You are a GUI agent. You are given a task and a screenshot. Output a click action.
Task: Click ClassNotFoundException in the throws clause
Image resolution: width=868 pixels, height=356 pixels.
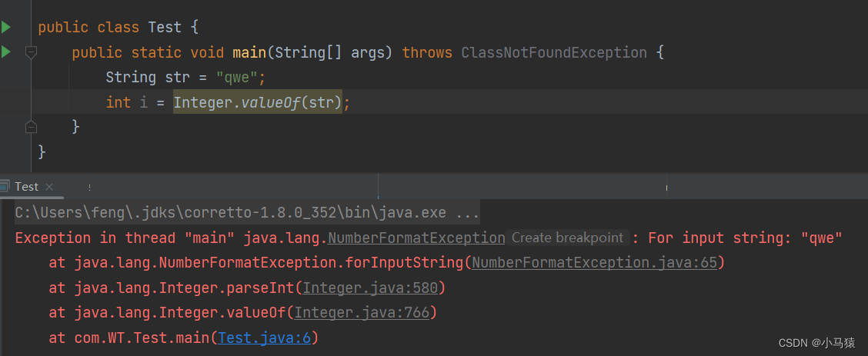point(554,52)
